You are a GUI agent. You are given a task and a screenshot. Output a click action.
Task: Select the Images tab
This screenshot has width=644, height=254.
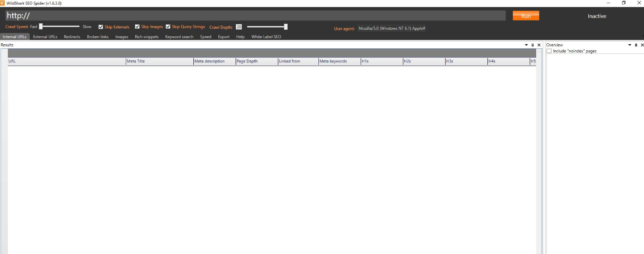pyautogui.click(x=122, y=37)
